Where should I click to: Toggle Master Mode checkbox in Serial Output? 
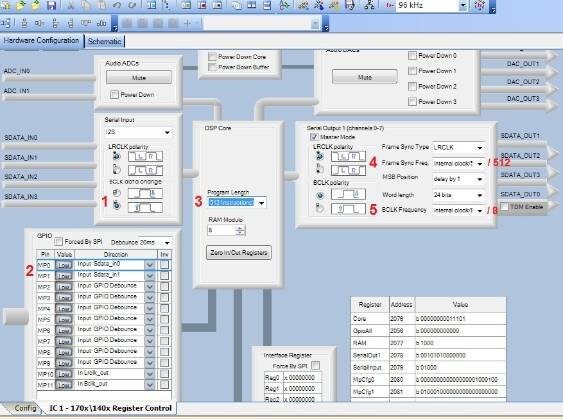314,137
